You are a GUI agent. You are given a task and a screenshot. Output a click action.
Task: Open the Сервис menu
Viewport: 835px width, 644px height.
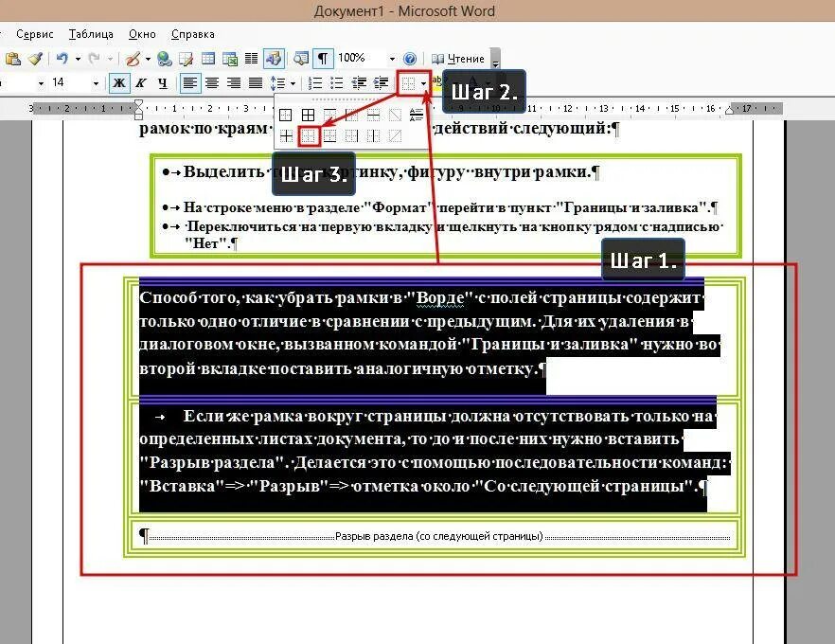point(34,33)
